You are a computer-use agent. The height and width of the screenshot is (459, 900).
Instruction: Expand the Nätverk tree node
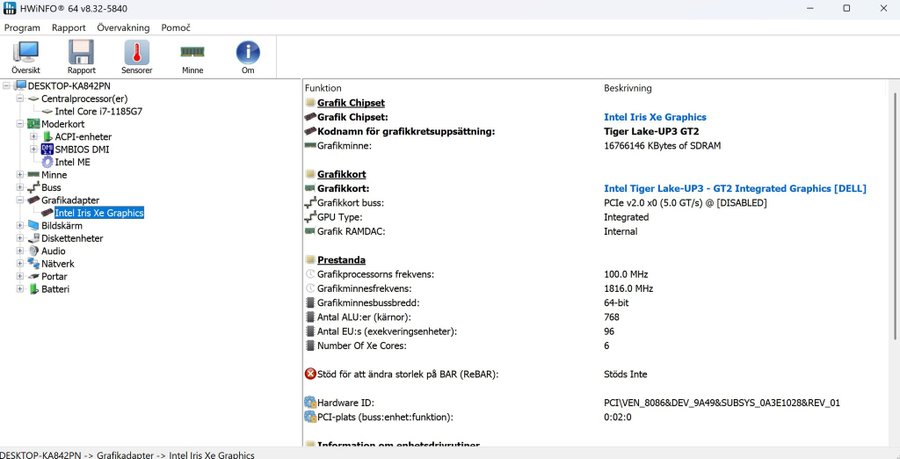click(x=20, y=264)
